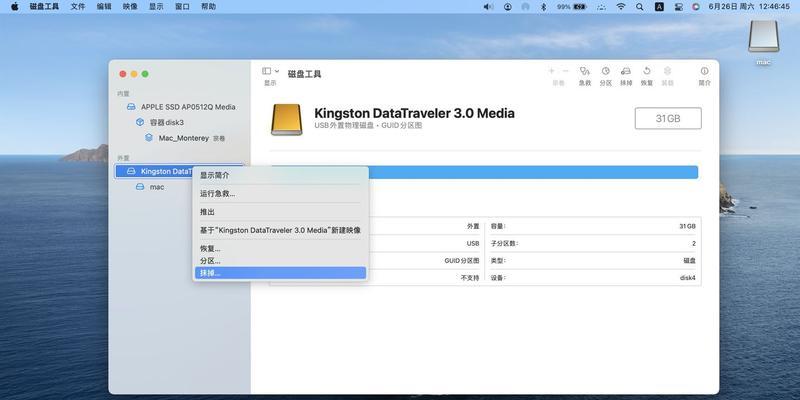Choose 显示简介 from the context menu

tap(281, 176)
